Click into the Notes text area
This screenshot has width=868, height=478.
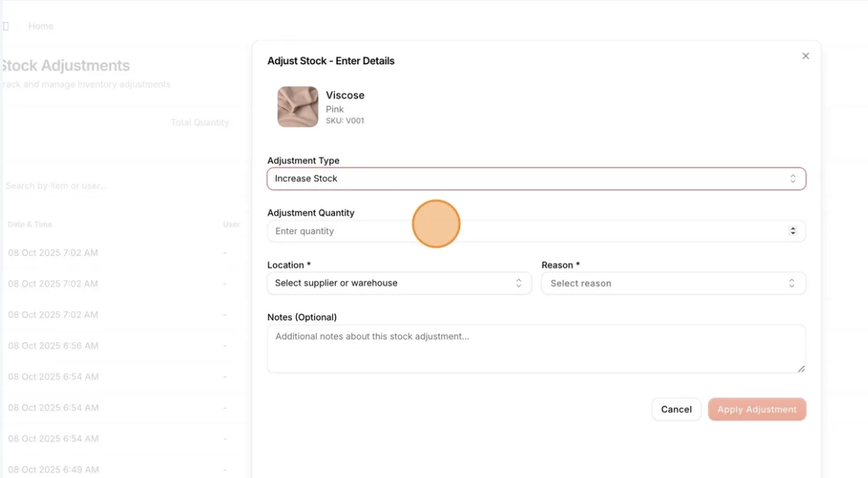click(x=536, y=349)
